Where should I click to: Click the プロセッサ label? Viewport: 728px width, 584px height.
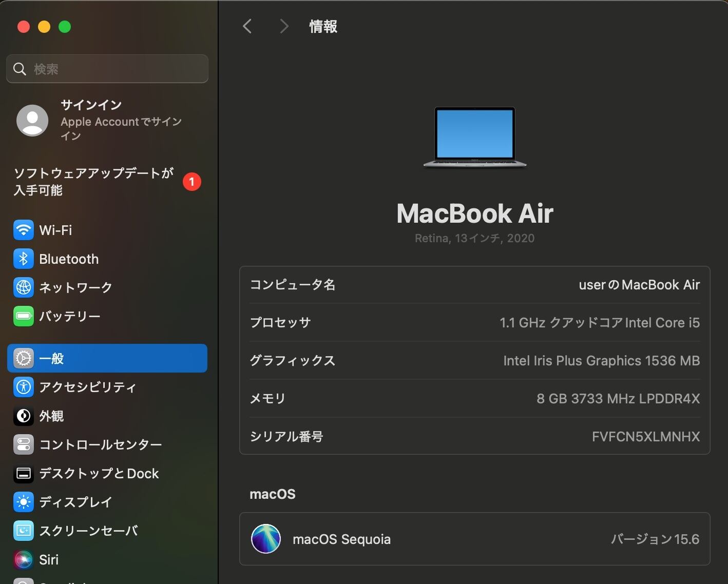pos(280,323)
